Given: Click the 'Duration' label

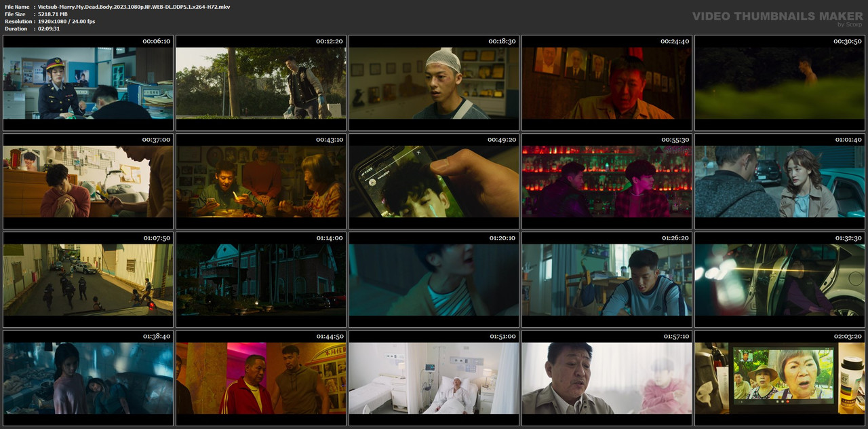Looking at the screenshot, I should pos(16,29).
